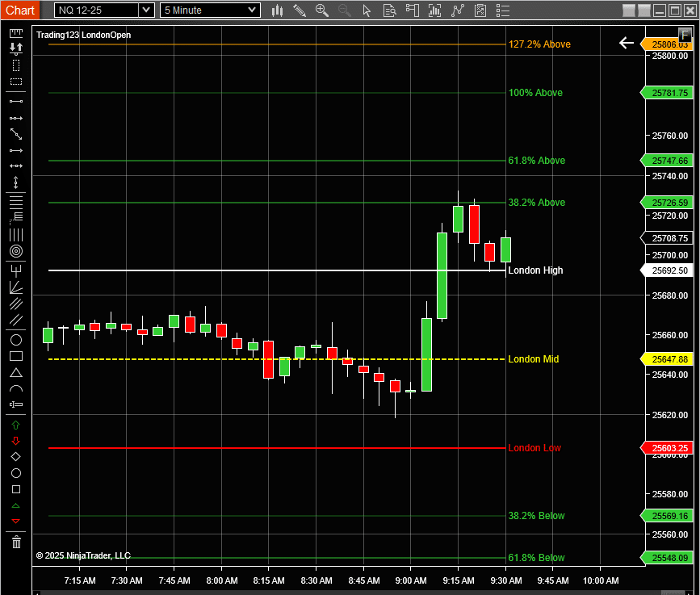Open the drawing tools pencil menu
The width and height of the screenshot is (700, 595).
tap(299, 10)
